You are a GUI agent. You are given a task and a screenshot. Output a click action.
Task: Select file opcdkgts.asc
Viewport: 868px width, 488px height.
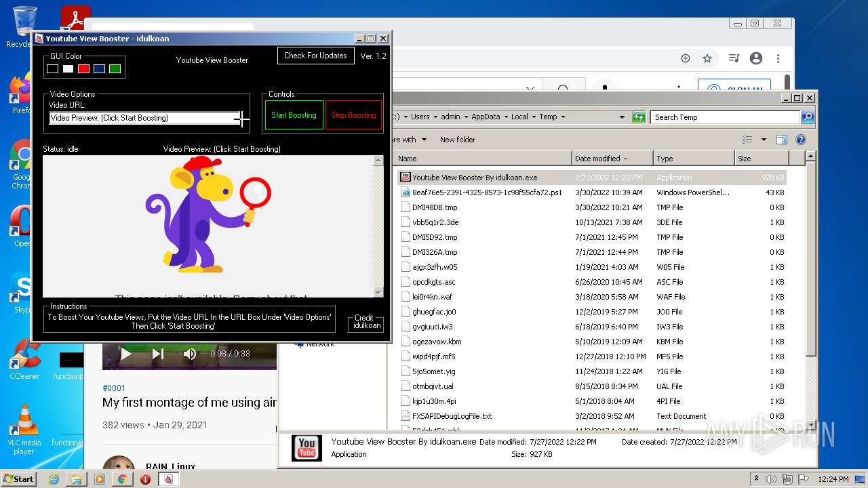point(592,282)
